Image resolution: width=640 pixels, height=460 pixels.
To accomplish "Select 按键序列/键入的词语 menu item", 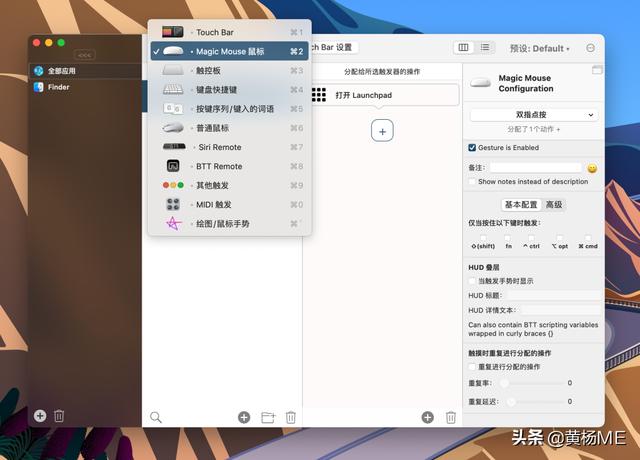I will 229,109.
